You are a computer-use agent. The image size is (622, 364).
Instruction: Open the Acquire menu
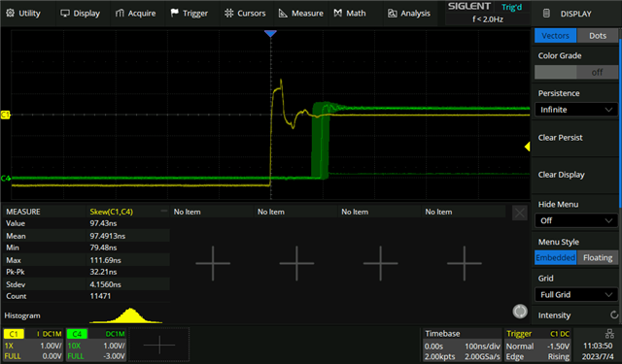[x=136, y=14]
